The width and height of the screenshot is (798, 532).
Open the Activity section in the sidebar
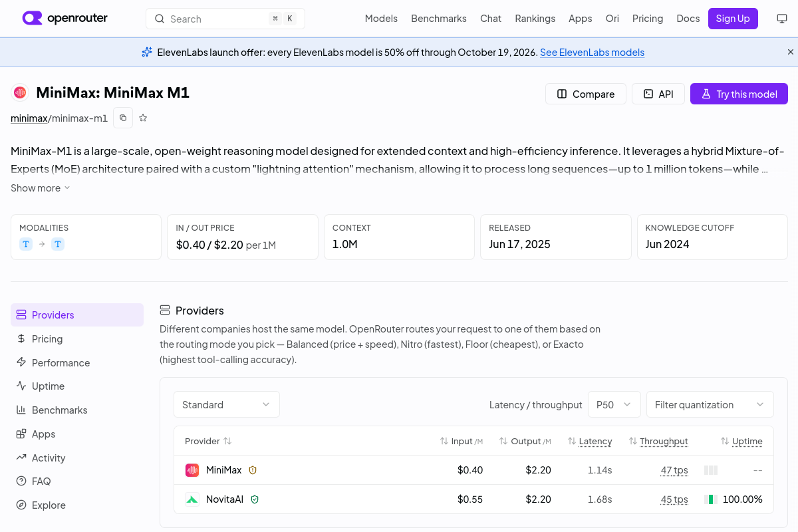pos(77,458)
